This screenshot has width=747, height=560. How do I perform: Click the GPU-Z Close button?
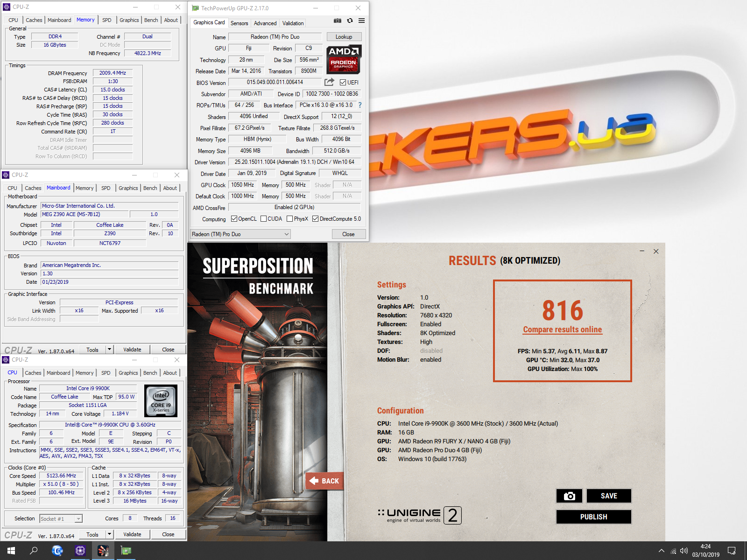(x=348, y=234)
